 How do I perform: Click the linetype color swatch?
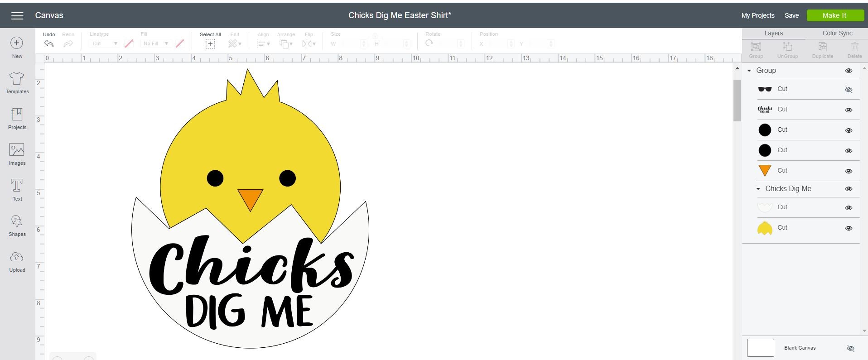pos(129,43)
